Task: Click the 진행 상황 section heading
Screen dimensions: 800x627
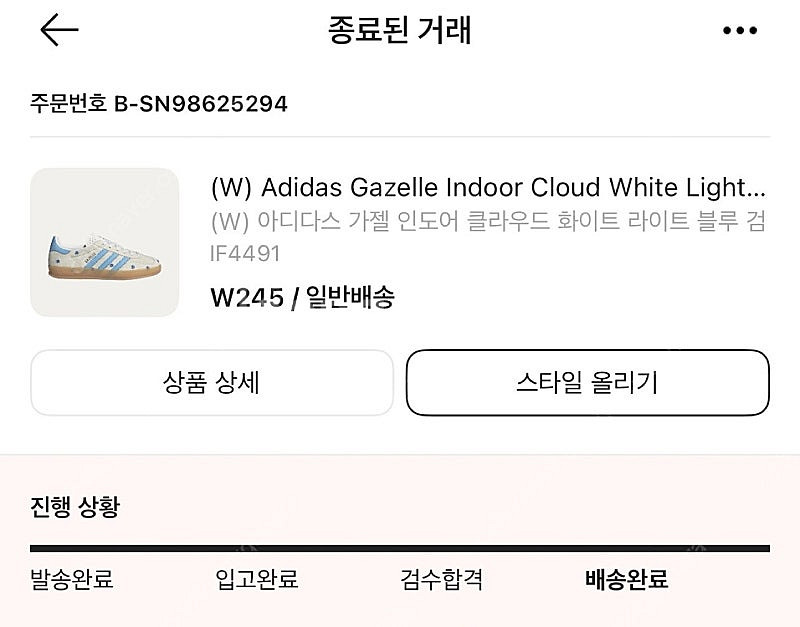Action: 75,507
